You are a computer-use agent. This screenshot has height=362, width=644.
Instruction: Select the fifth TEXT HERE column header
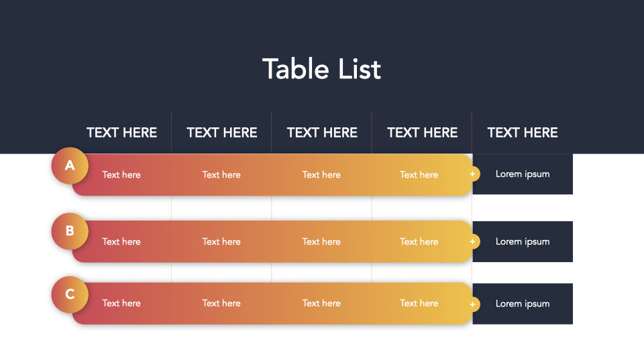point(523,133)
